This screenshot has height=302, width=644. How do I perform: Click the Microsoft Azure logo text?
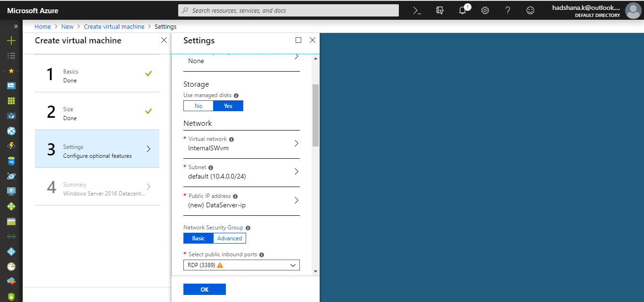click(x=33, y=10)
